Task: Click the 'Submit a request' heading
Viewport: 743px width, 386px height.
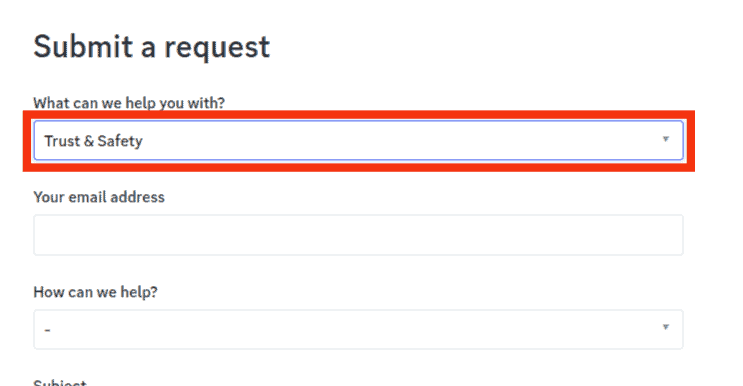Action: [152, 46]
